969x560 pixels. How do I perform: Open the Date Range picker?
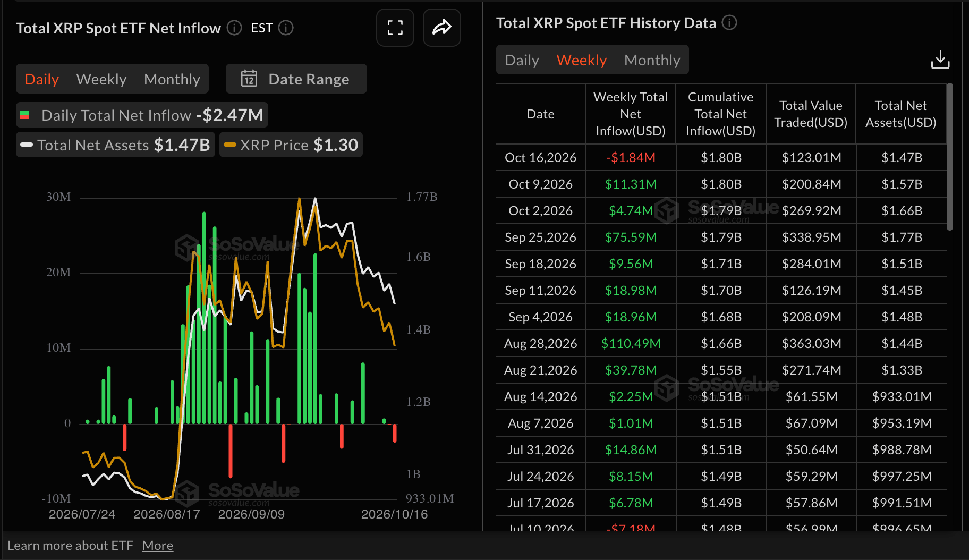[296, 79]
